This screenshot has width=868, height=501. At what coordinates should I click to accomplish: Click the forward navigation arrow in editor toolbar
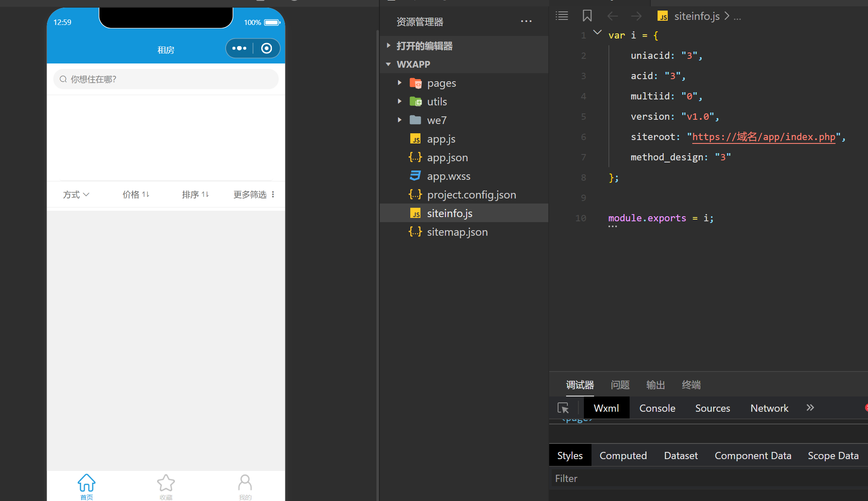coord(635,16)
